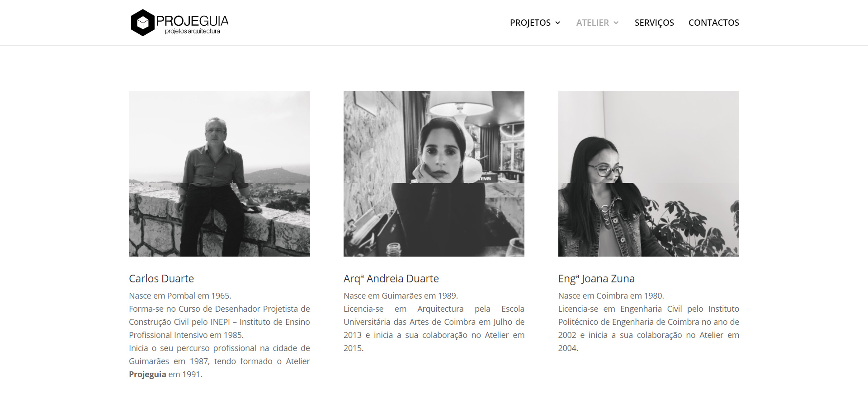Expand the chevron next to PROJETOS

tap(557, 23)
